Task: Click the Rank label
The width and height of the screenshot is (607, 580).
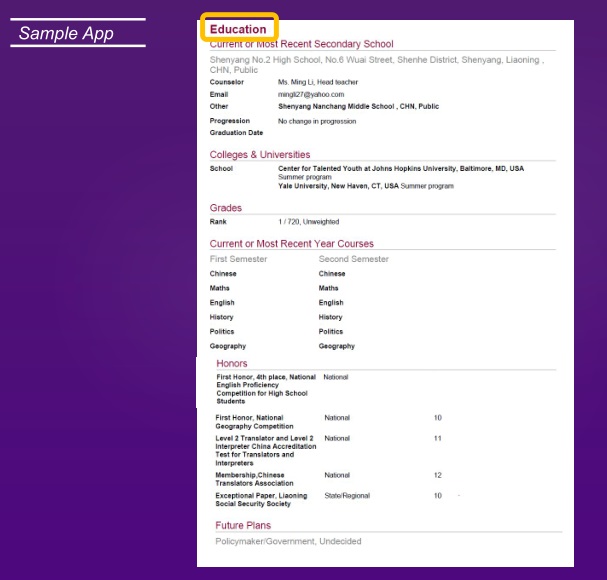Action: click(218, 222)
